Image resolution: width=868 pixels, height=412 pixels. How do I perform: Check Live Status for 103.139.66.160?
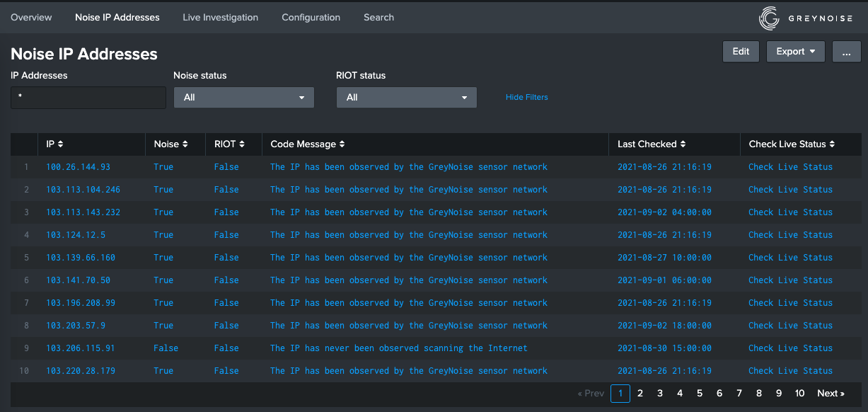tap(790, 258)
